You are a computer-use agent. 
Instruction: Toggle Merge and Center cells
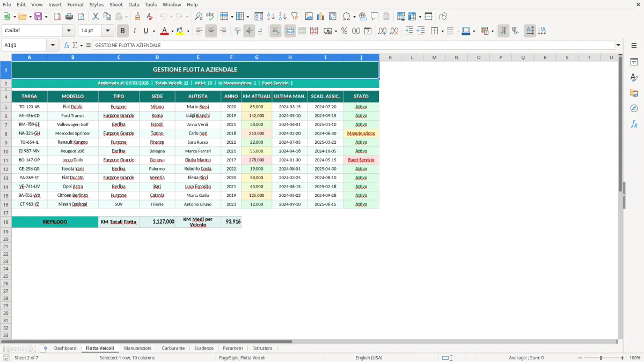pos(290,31)
